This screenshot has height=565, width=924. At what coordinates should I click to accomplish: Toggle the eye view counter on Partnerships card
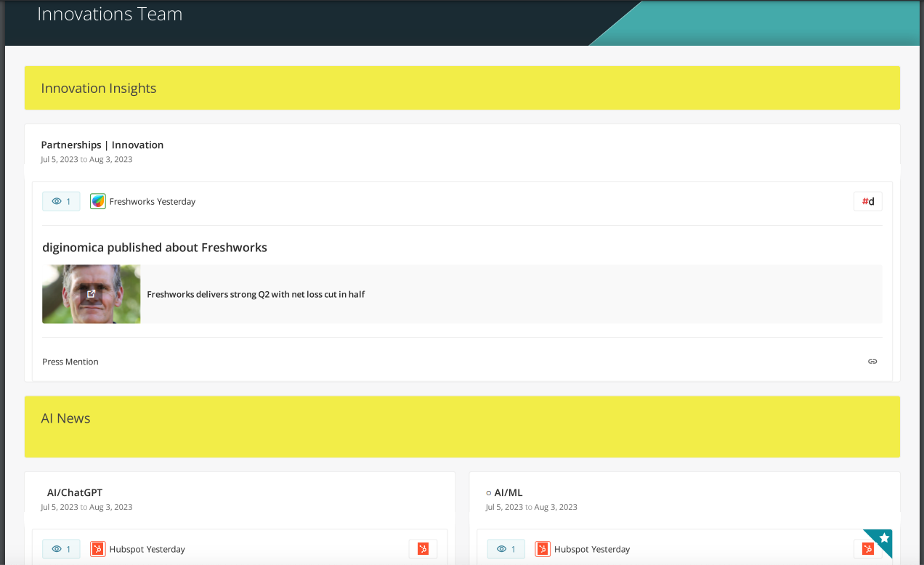pyautogui.click(x=61, y=201)
